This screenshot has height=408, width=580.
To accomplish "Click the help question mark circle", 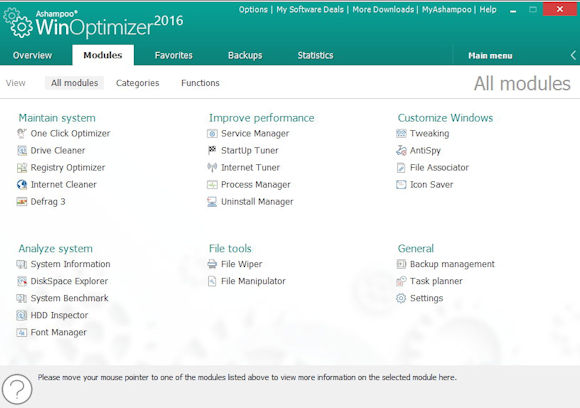I will pyautogui.click(x=17, y=389).
